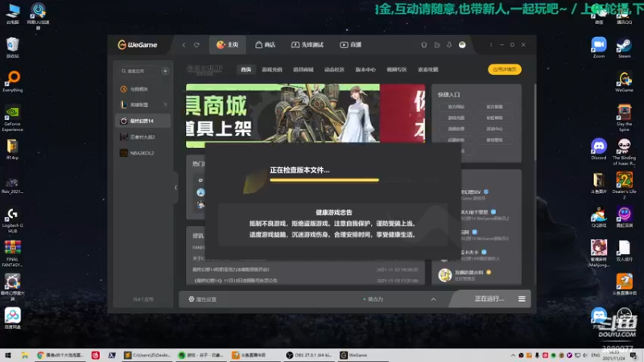
Task: Open the Logitech G HUB desktop shortcut
Action: tap(13, 220)
